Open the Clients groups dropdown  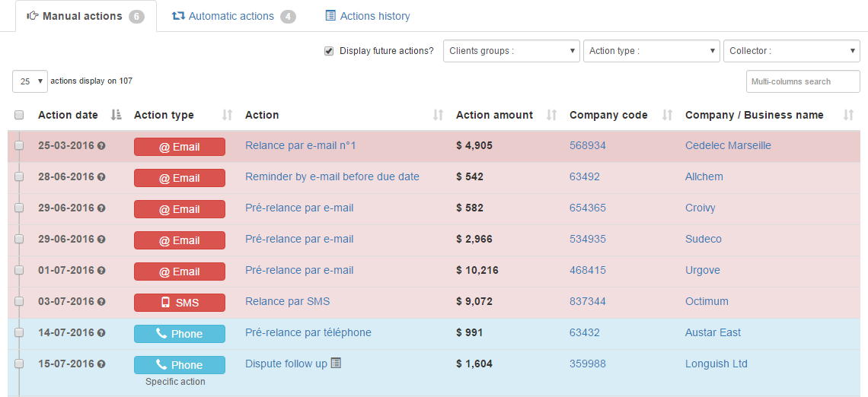point(511,51)
